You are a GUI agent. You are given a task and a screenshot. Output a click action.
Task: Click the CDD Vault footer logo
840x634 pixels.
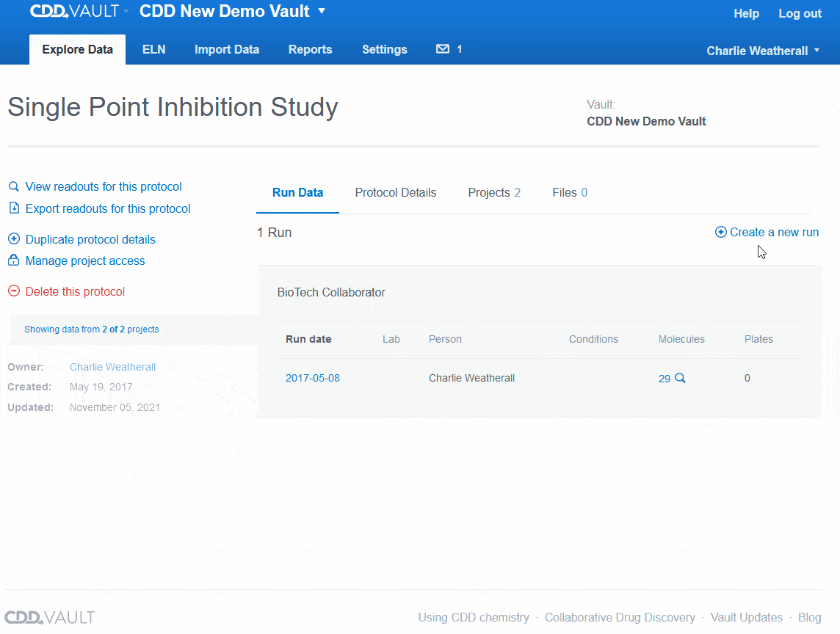[x=49, y=617]
